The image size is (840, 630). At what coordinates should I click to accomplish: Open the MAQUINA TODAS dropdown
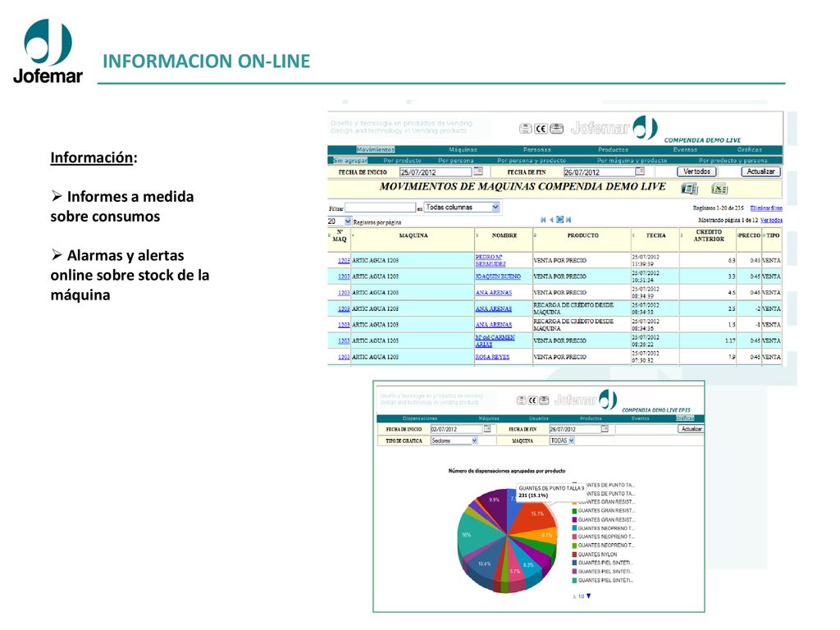tap(563, 441)
